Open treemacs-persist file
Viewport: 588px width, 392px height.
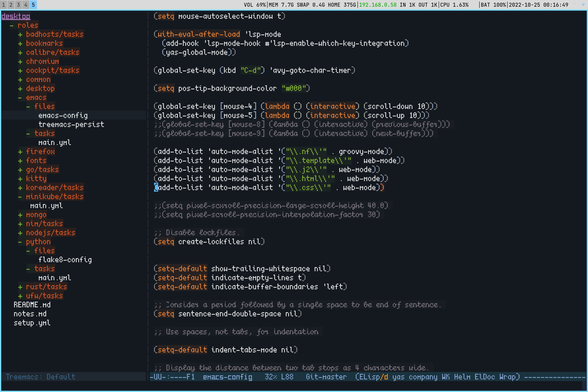71,124
